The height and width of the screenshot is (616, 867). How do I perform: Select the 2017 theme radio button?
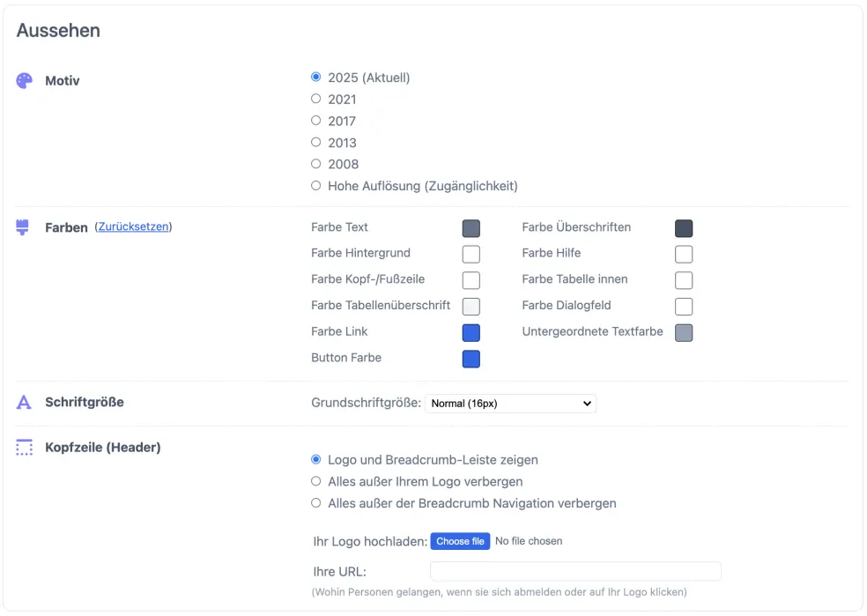click(316, 121)
